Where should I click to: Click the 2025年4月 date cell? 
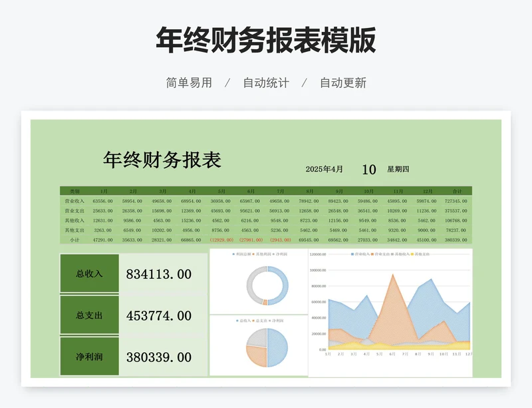[x=324, y=169]
